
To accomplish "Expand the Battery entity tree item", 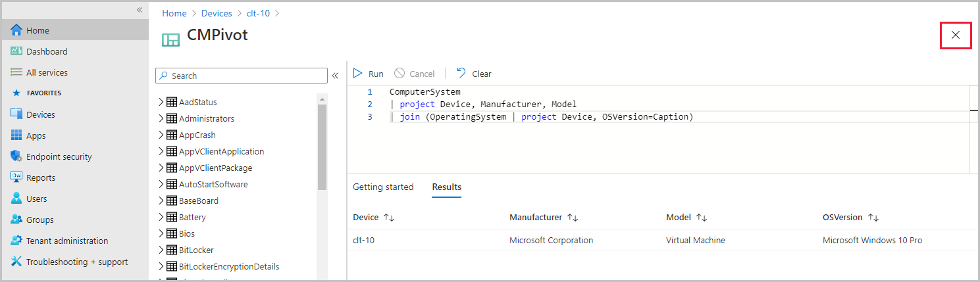I will point(161,217).
